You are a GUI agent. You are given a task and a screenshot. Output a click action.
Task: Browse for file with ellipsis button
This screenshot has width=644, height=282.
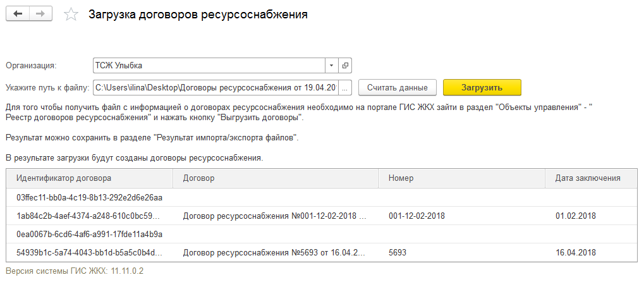[x=346, y=87]
